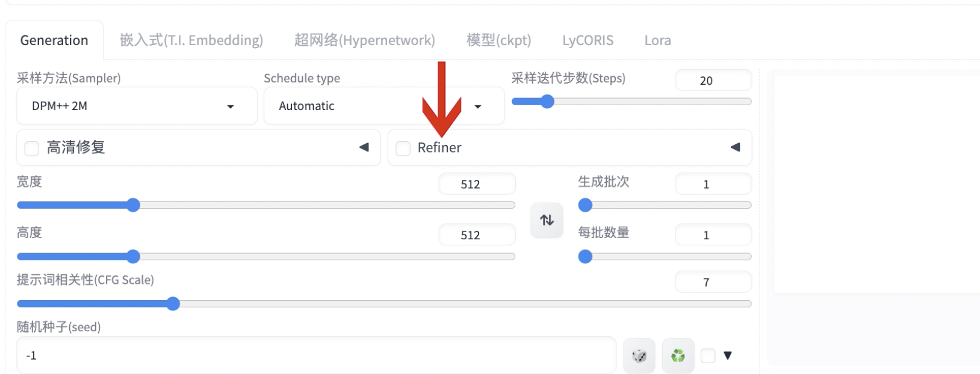Switch to the Lora tab
Screen dimensions: 980x374
pos(657,40)
